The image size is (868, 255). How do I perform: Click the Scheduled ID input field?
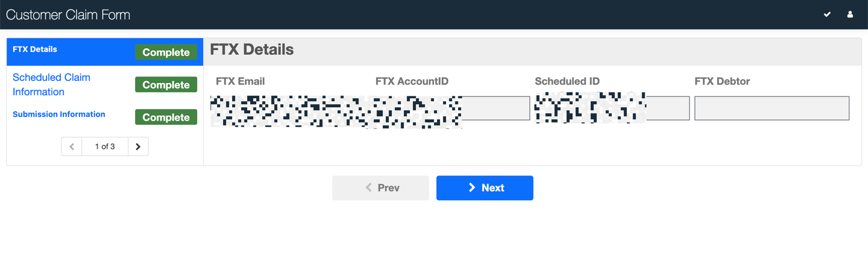click(612, 109)
